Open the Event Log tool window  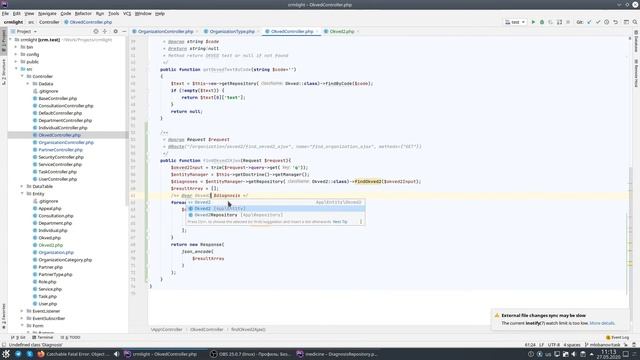[618, 338]
